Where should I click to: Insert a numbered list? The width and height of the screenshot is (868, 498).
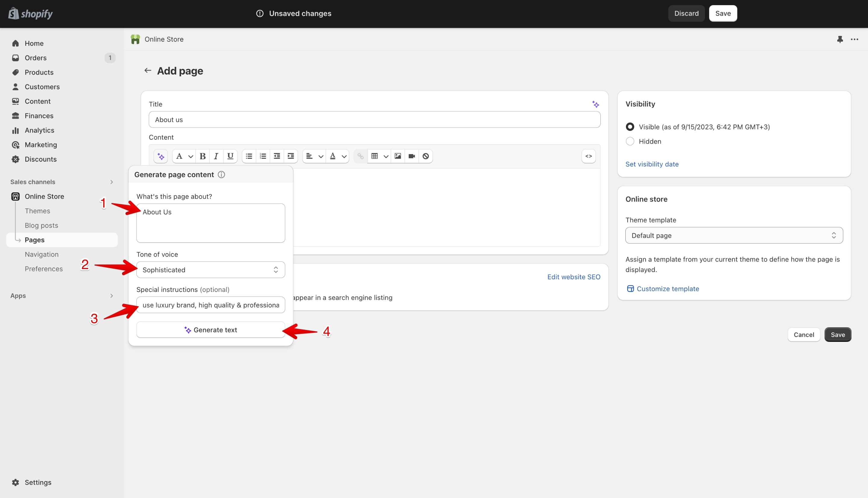(263, 156)
